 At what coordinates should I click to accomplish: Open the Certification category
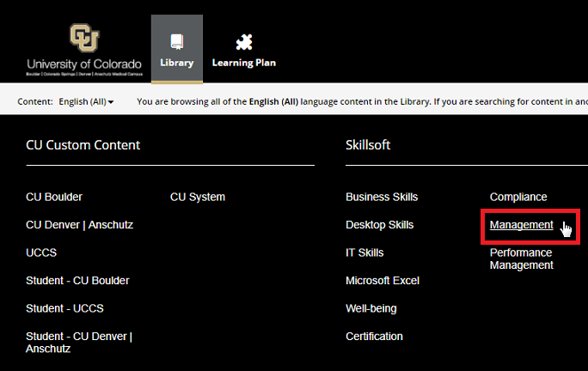(x=374, y=336)
